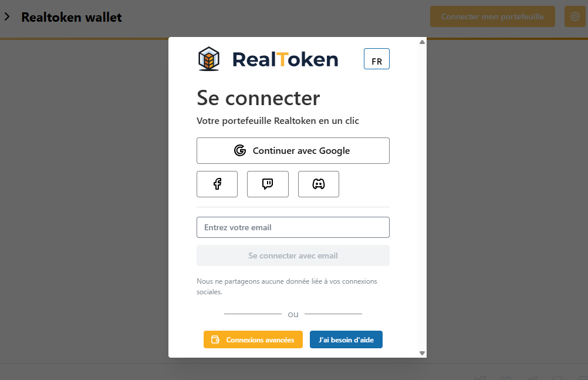The height and width of the screenshot is (380, 588).
Task: Focus the "Entrez votre email" field
Action: 293,227
